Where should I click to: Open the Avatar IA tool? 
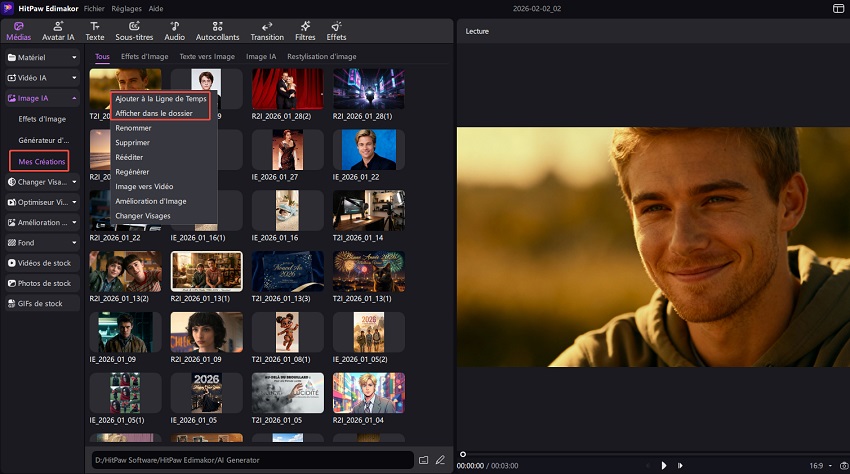60,30
